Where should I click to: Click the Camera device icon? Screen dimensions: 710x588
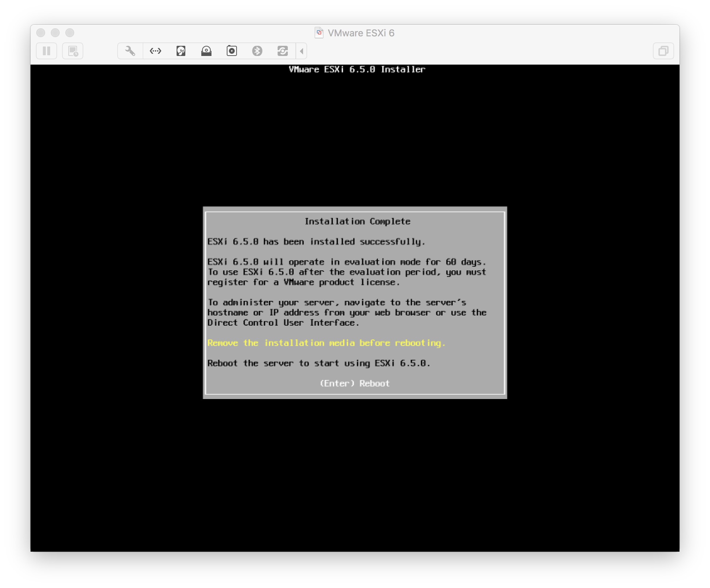pyautogui.click(x=232, y=51)
